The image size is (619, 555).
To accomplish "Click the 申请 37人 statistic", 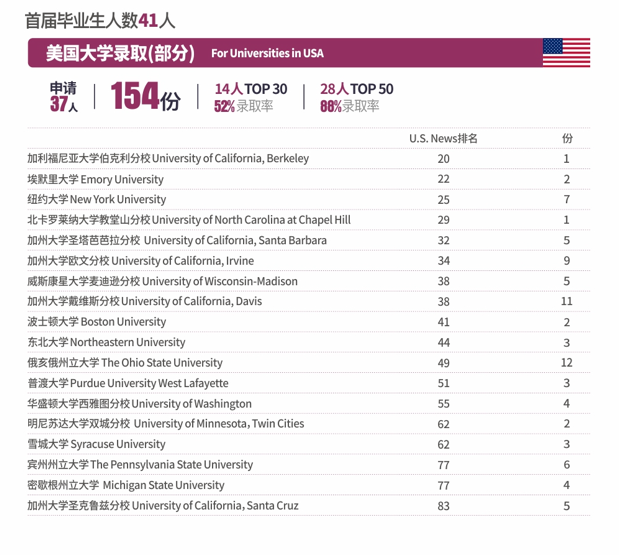I will [64, 97].
